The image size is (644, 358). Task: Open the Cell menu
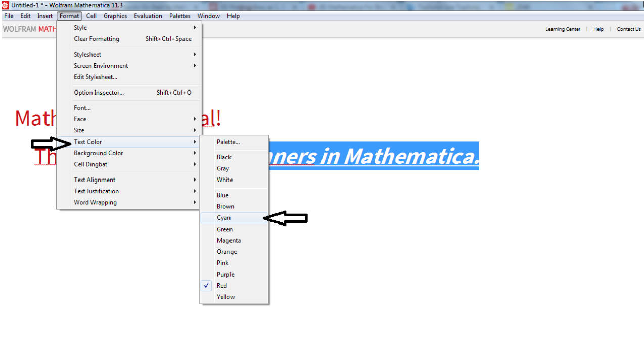point(91,16)
